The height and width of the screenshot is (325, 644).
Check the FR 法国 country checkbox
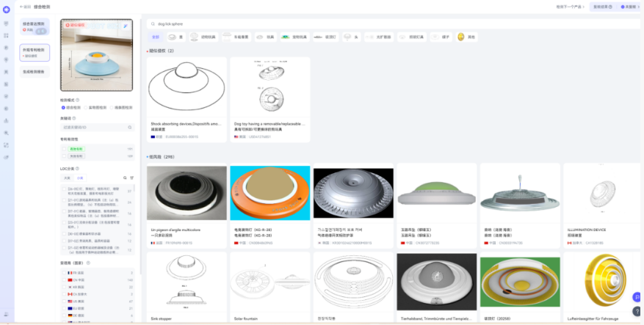[64, 272]
